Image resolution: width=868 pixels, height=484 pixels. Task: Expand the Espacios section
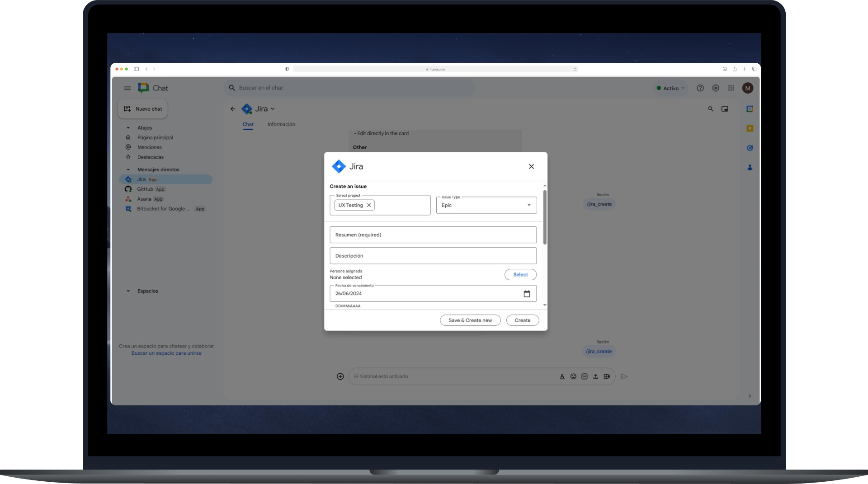tap(128, 291)
